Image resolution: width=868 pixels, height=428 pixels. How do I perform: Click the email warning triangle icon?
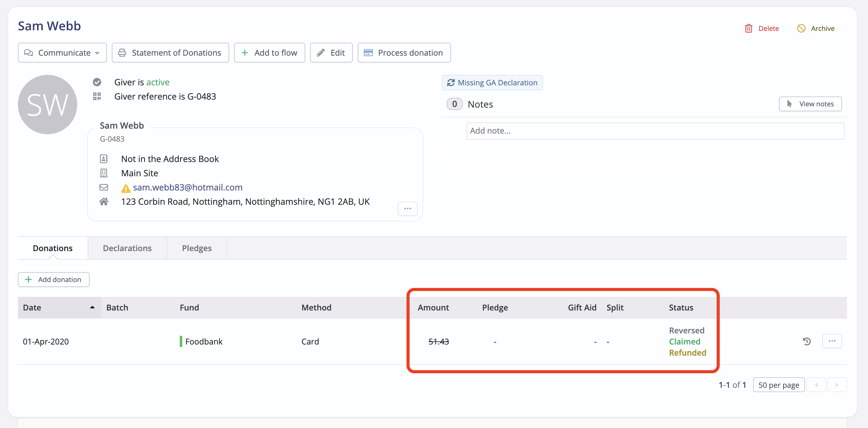126,188
